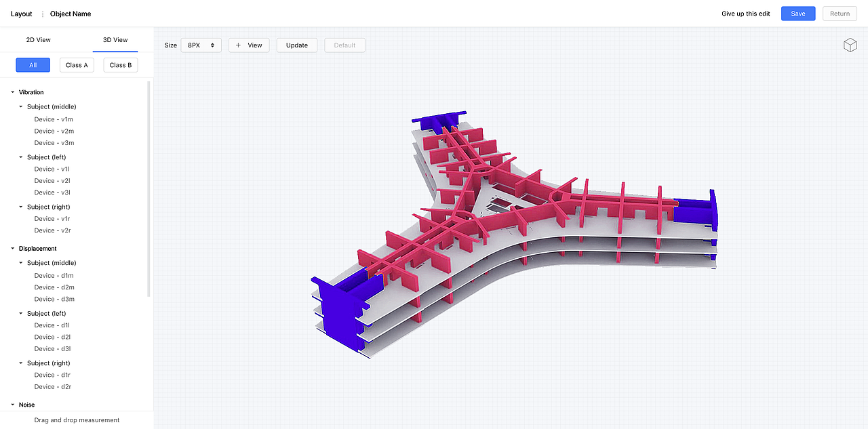Viewport: 868px width, 429px height.
Task: Filter devices by Class B
Action: pyautogui.click(x=121, y=65)
